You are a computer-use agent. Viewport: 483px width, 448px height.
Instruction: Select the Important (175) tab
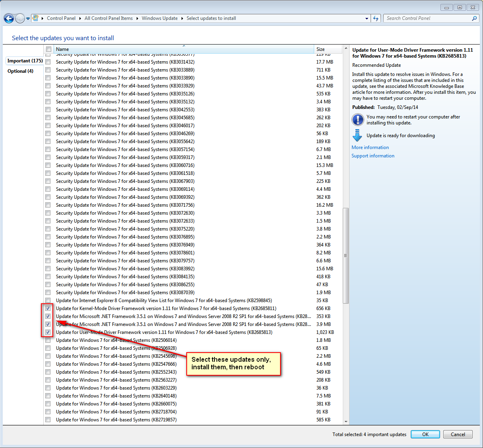point(25,61)
